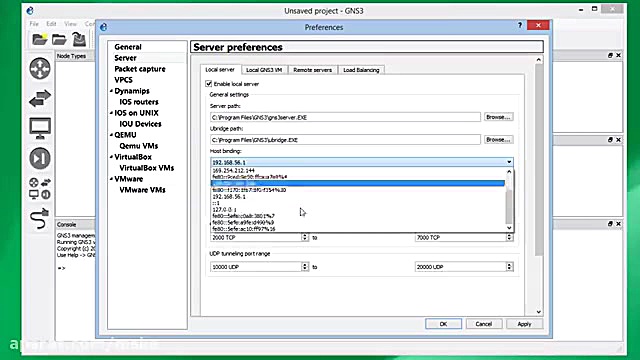Viewport: 640px width, 360px height.
Task: Adjust the 10000 UDP port spinner
Action: click(x=304, y=267)
